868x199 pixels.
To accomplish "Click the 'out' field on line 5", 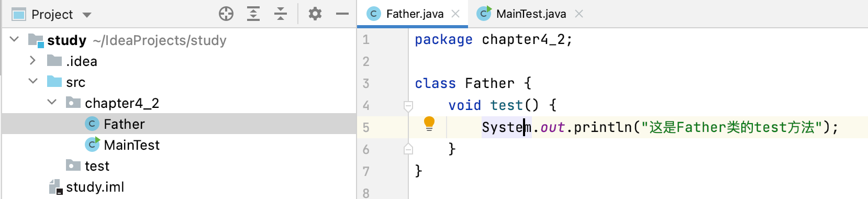I will [552, 127].
